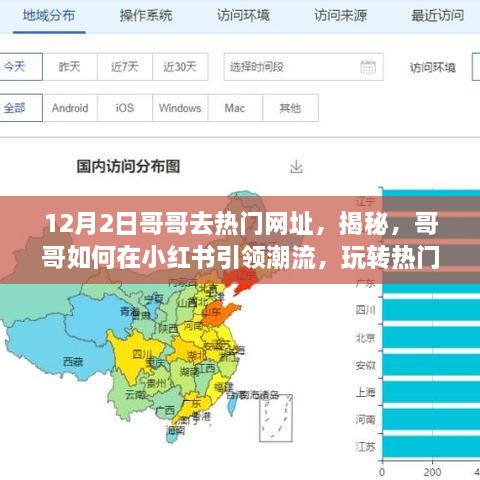The image size is (480, 480).
Task: Select the 昨天 time filter
Action: coord(70,67)
